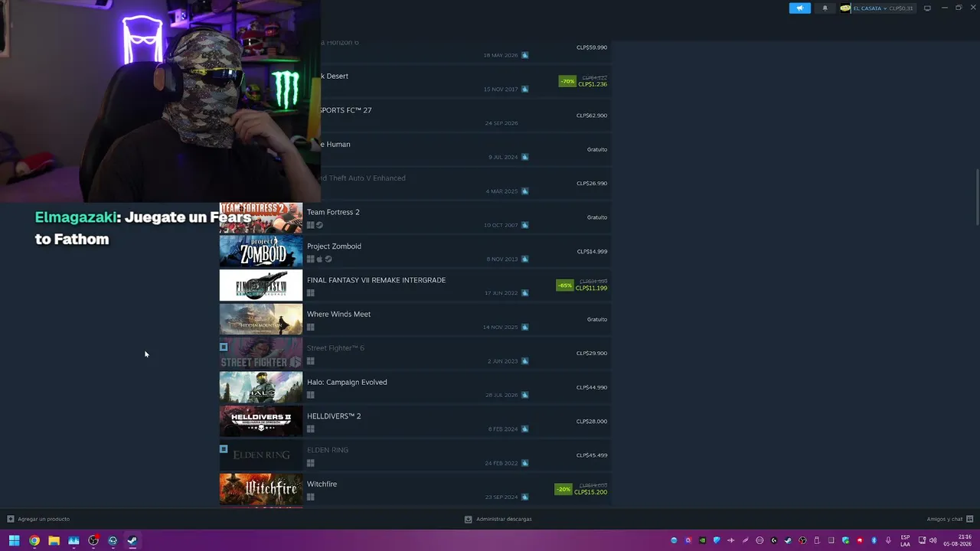Open Administrar descargas

pos(498,519)
